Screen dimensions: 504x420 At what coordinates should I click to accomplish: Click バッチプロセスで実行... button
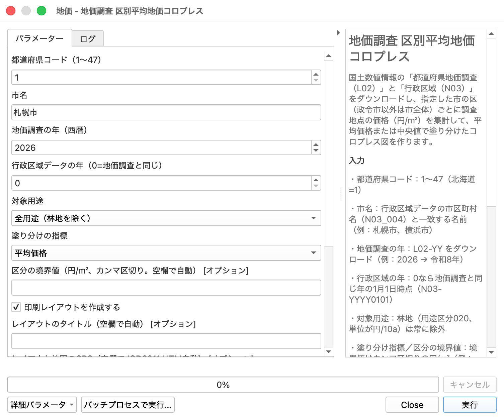[x=128, y=405]
